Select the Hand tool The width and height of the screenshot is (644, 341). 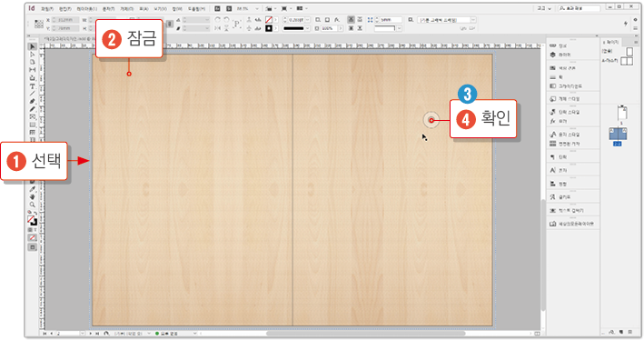click(x=33, y=197)
